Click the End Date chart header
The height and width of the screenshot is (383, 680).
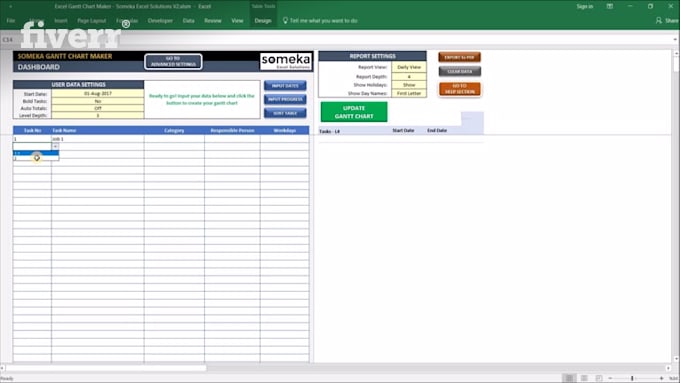pos(437,130)
